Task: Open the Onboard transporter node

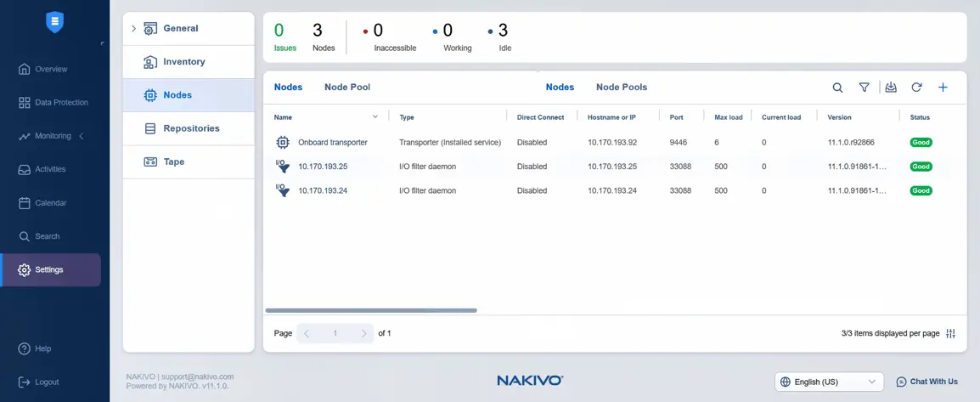Action: point(333,143)
